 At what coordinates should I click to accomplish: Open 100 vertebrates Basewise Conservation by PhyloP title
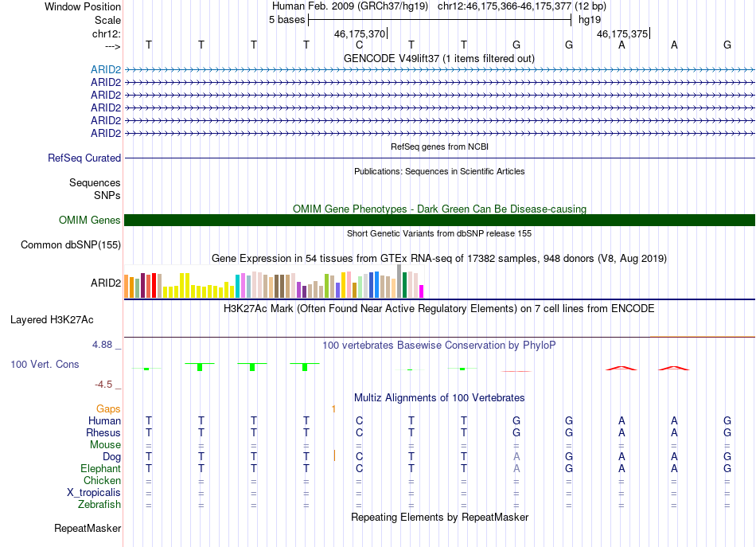(x=439, y=346)
